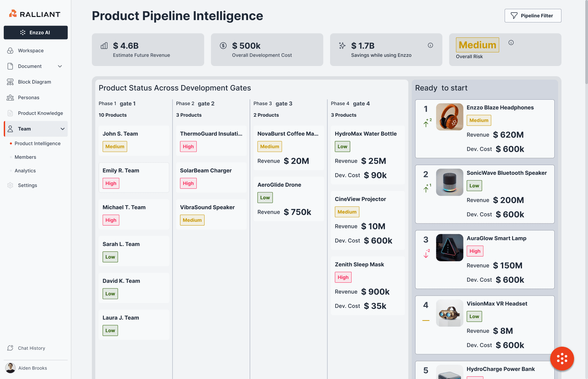Click the sparkle savings icon
Viewport: 588px width, 379px height.
point(342,46)
